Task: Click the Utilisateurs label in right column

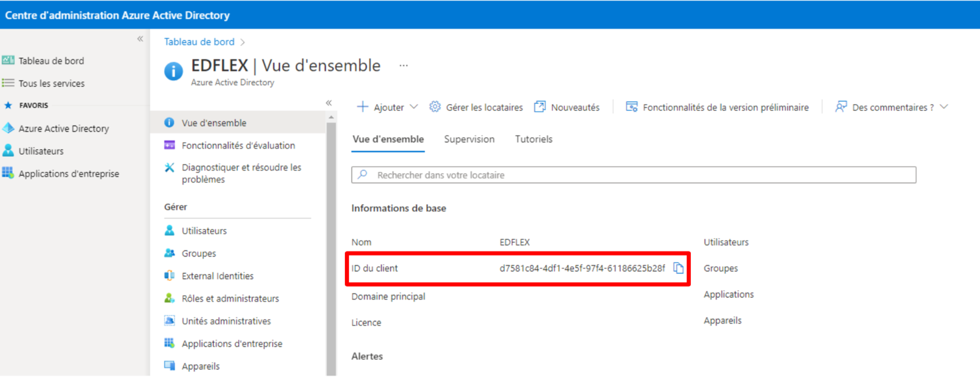Action: pos(726,242)
